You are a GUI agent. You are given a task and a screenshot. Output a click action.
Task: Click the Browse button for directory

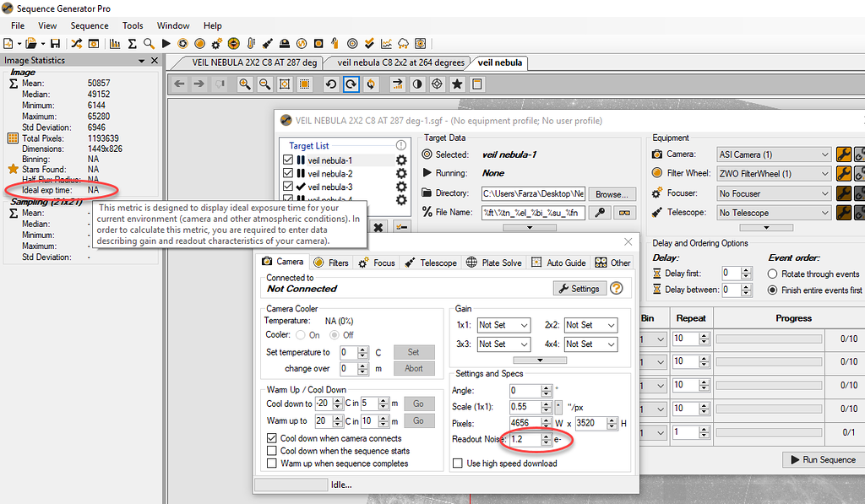[x=612, y=194]
